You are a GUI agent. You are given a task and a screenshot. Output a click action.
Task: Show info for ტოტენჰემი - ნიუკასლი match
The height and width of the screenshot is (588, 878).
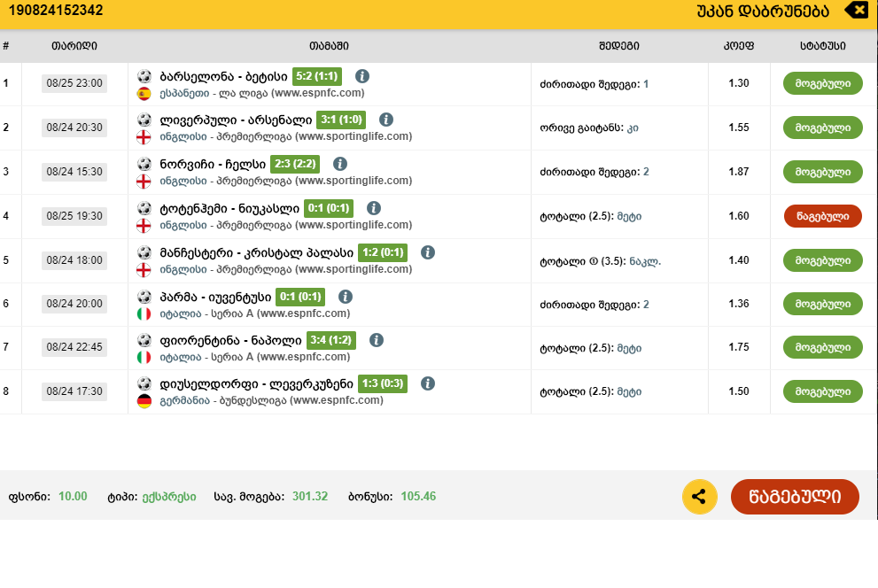pos(374,208)
